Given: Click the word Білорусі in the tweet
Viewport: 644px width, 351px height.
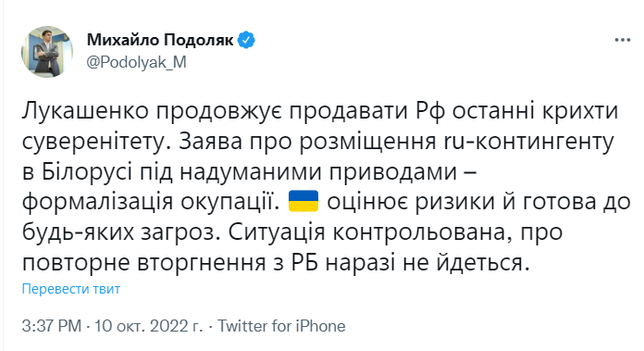Looking at the screenshot, I should [x=87, y=172].
